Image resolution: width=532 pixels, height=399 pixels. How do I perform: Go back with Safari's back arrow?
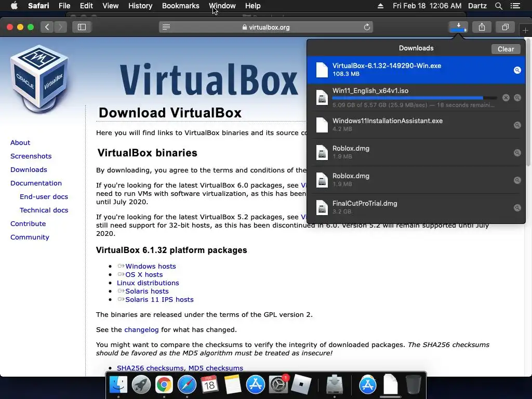pos(47,27)
